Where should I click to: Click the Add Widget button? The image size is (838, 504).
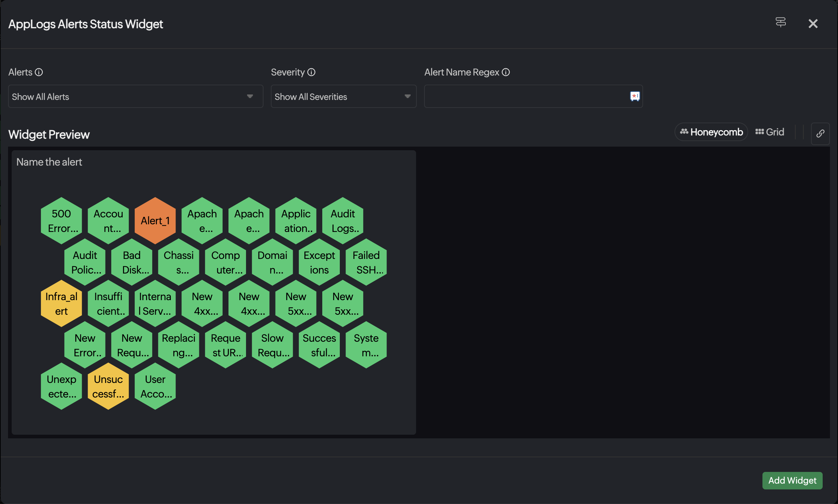pyautogui.click(x=792, y=481)
